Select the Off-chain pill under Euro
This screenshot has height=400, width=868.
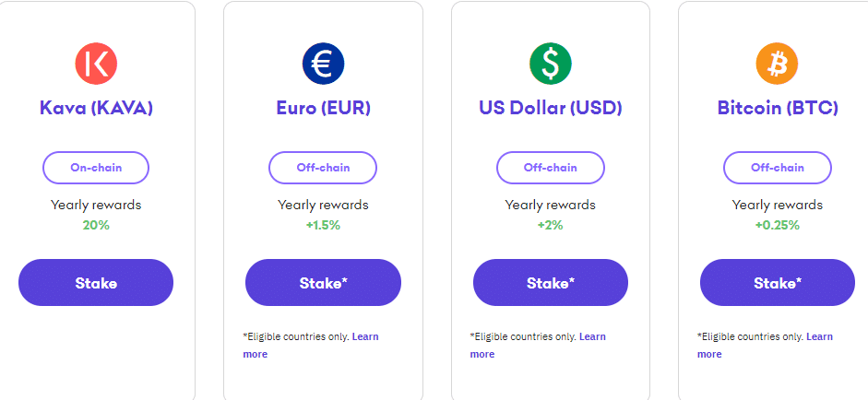[323, 168]
